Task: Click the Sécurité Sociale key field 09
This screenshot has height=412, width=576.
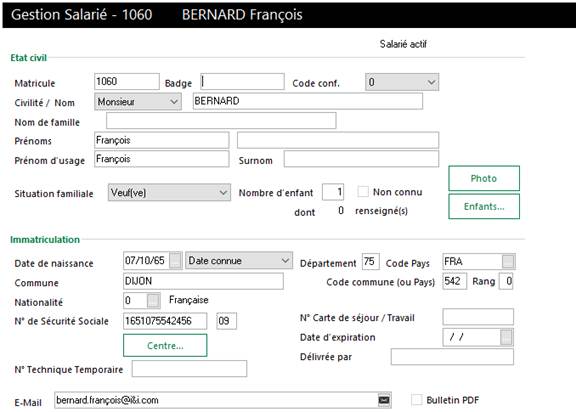Action: tap(226, 321)
